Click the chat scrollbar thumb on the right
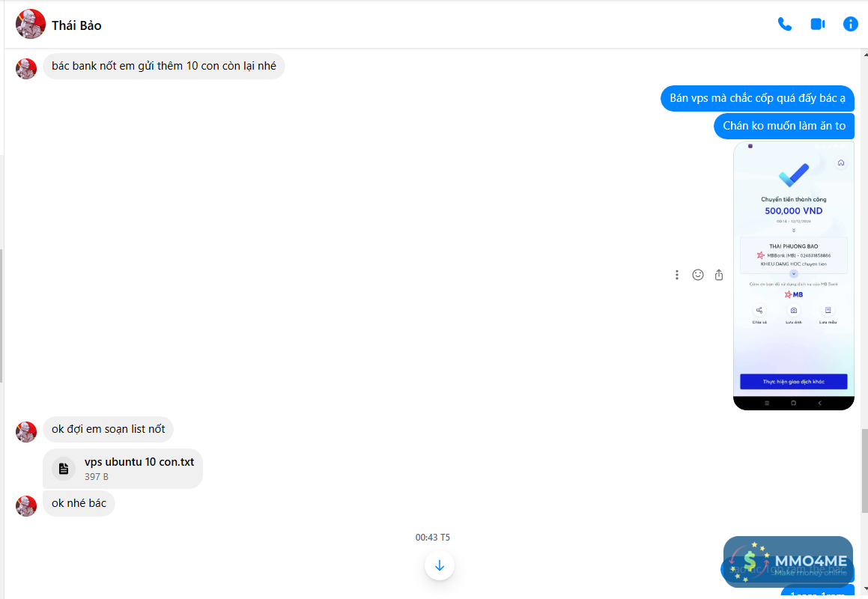868x599 pixels. (865, 470)
